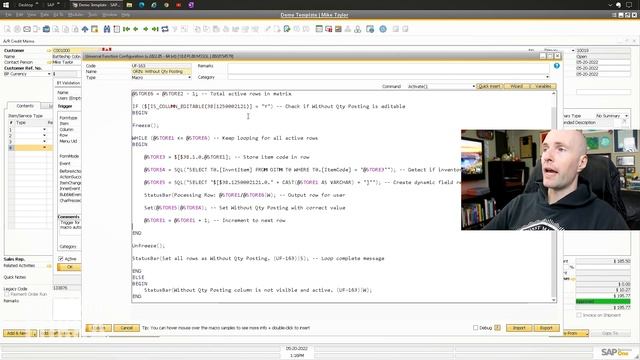Click the round blue globe toolbar icon
Screen dimensions: 640x360
(383, 29)
